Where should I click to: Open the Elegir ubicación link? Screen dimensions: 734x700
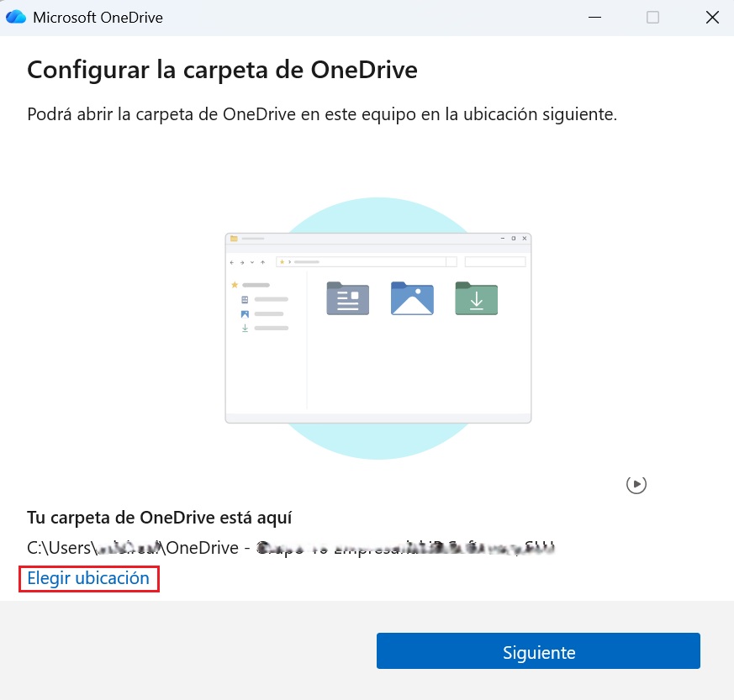[x=88, y=578]
